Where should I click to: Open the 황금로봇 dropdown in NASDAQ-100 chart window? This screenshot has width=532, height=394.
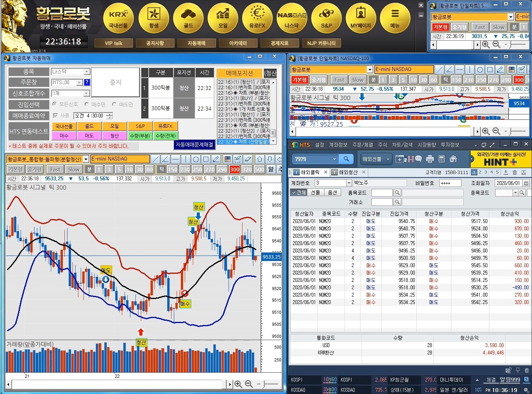[x=369, y=69]
